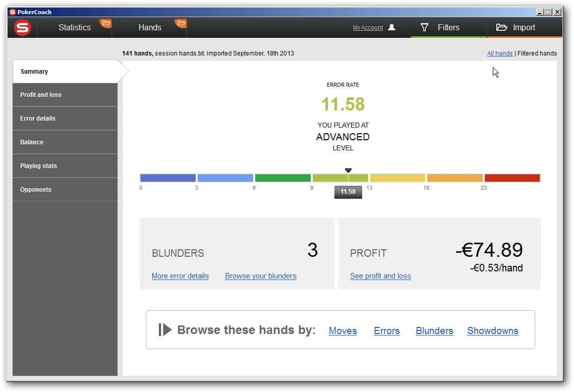Click the black triangle scale marker
This screenshot has height=392, width=574.
coord(348,170)
